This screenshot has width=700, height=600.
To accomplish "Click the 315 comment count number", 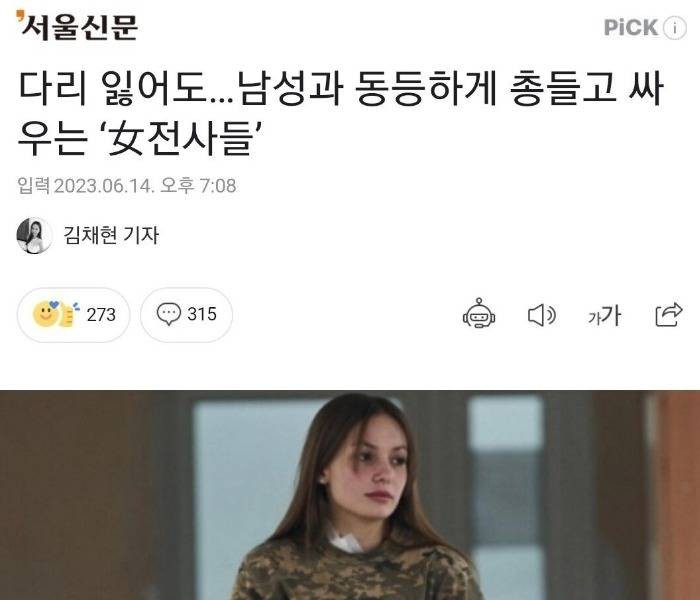I will click(x=202, y=314).
